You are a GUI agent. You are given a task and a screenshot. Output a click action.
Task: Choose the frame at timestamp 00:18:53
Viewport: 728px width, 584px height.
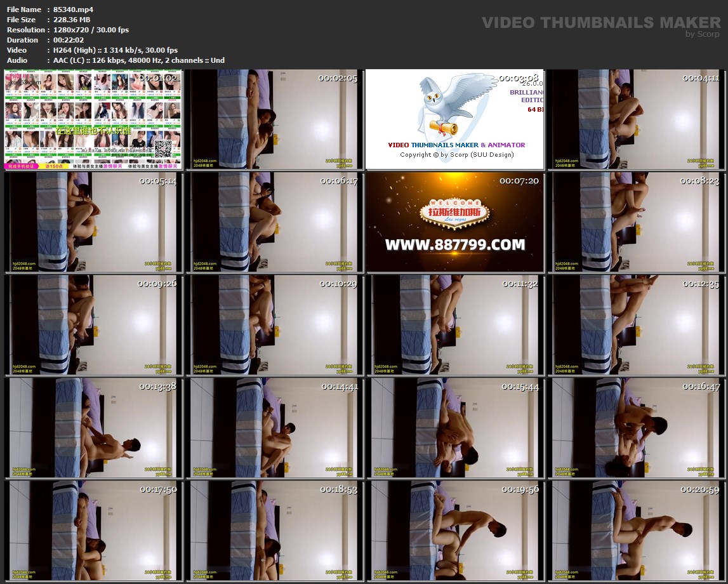click(x=274, y=531)
